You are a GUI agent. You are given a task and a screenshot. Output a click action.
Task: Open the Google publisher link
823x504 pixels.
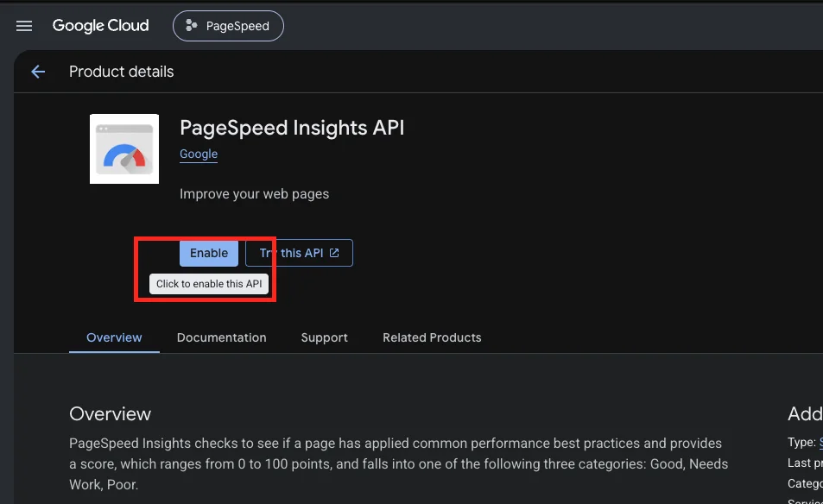tap(199, 154)
